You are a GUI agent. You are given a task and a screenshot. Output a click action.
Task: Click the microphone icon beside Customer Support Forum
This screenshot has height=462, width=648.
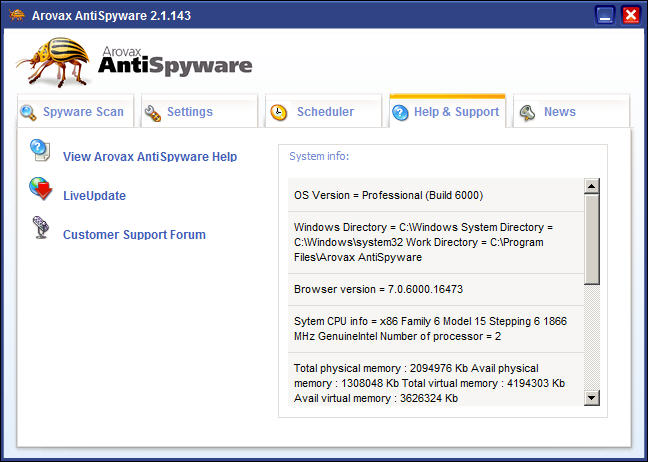pyautogui.click(x=40, y=227)
